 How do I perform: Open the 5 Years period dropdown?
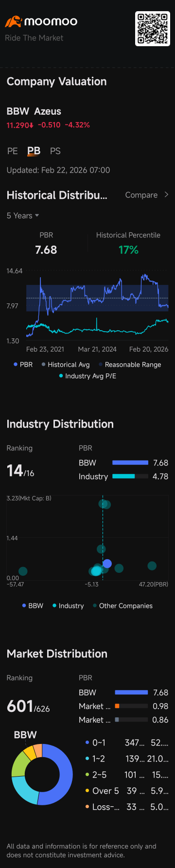23,215
